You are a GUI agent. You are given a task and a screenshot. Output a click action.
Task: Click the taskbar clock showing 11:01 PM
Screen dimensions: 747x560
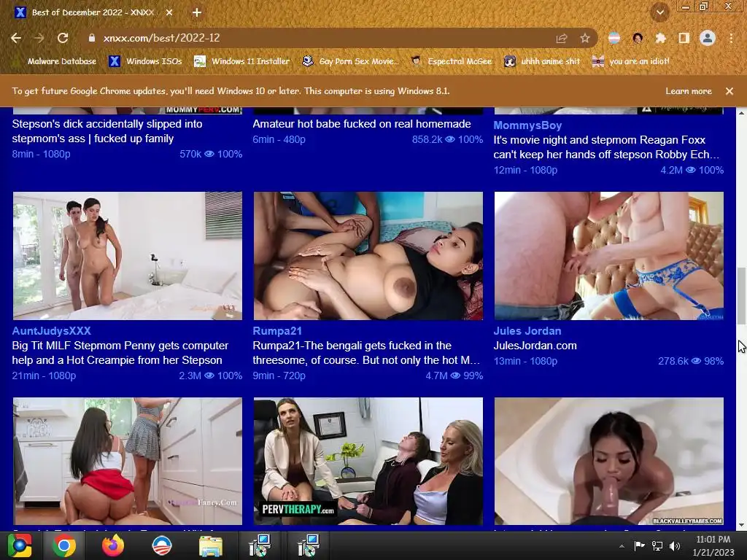tap(713, 545)
